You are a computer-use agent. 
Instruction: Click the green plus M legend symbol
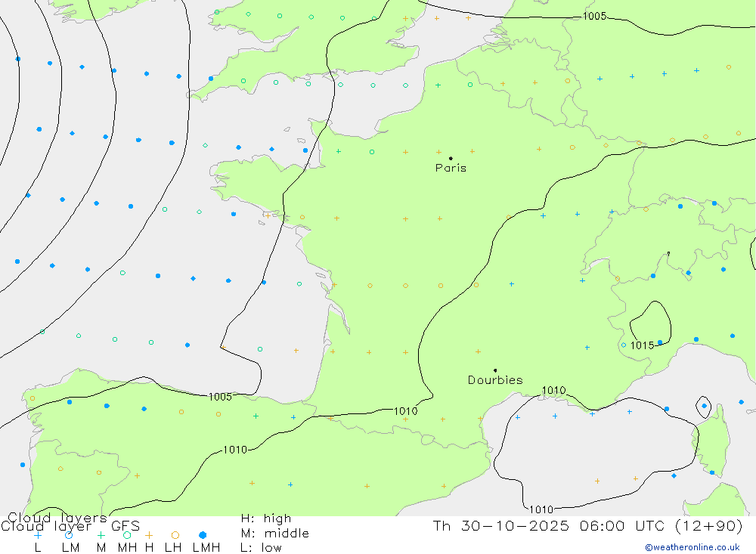click(x=101, y=535)
